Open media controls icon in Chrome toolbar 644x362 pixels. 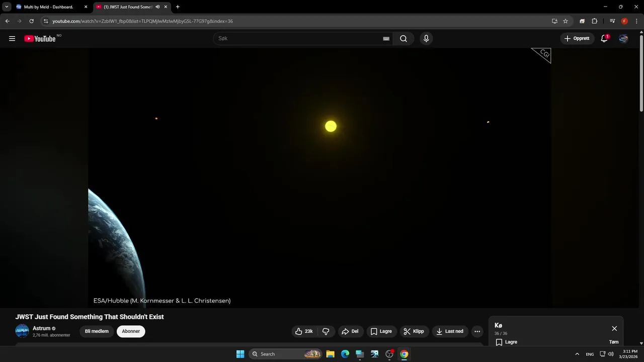point(612,21)
